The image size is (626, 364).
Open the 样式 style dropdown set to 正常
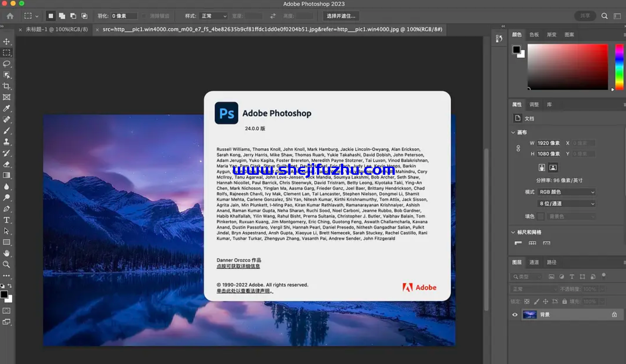coord(213,16)
